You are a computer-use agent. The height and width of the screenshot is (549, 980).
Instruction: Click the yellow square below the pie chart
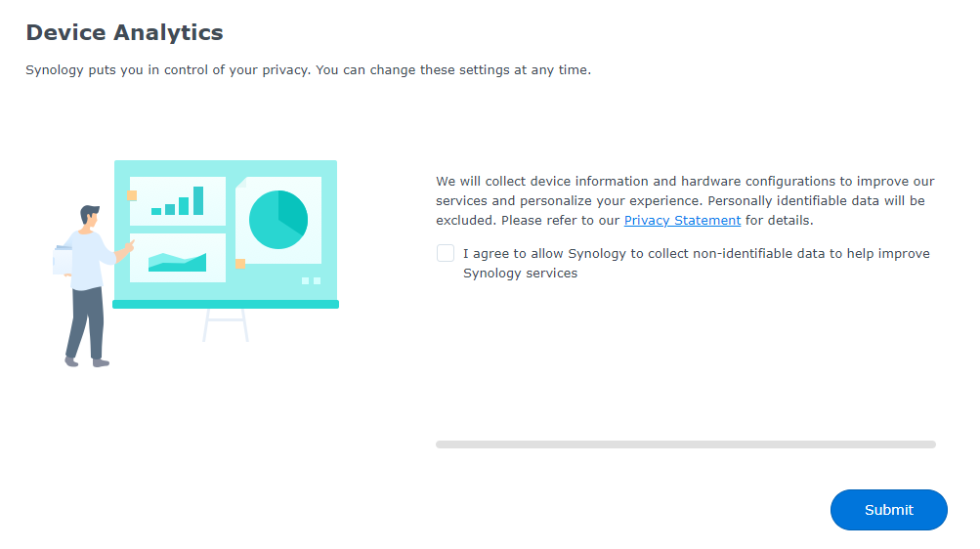point(240,264)
